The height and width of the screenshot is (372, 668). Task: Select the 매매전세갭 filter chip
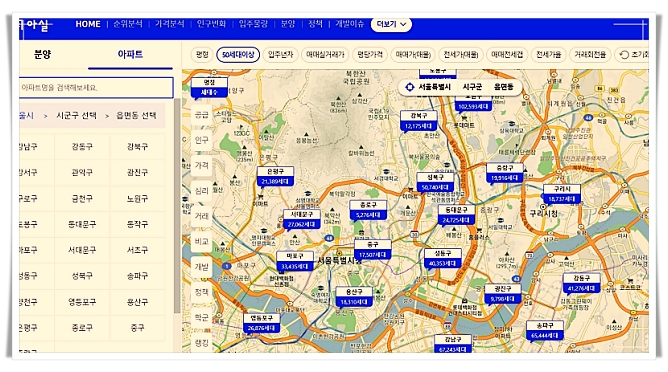point(507,55)
